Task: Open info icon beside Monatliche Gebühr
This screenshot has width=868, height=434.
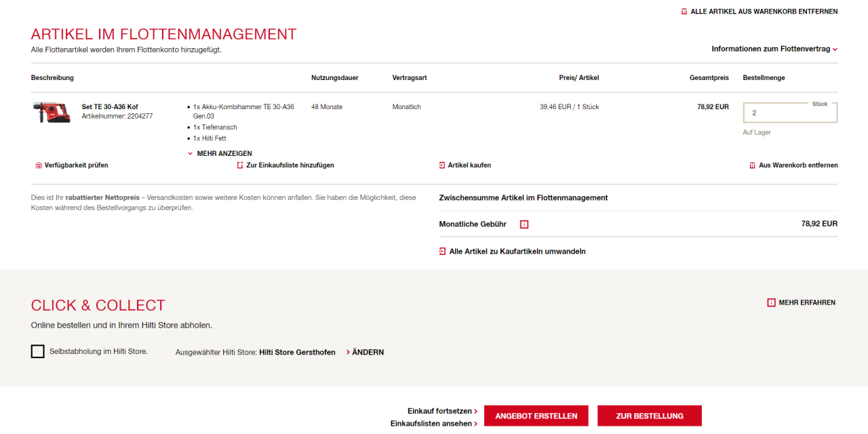Action: (x=524, y=224)
